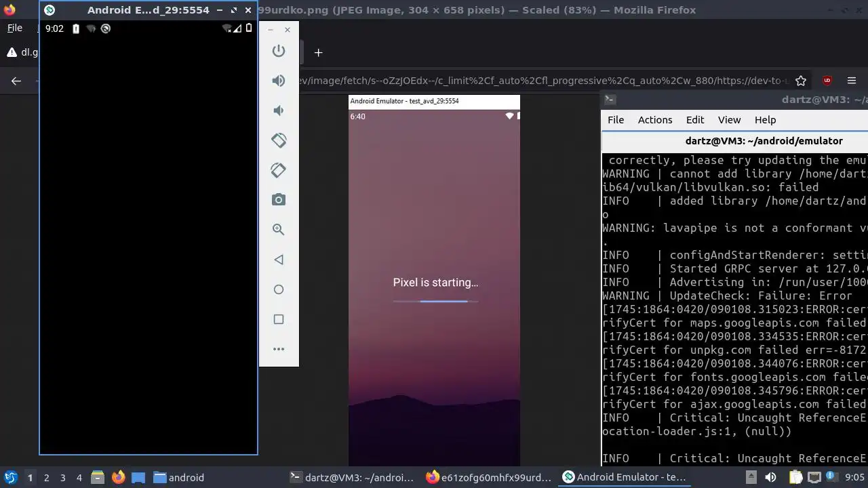The image size is (868, 488).
Task: Click emulator status bar time 9:02
Action: 54,28
